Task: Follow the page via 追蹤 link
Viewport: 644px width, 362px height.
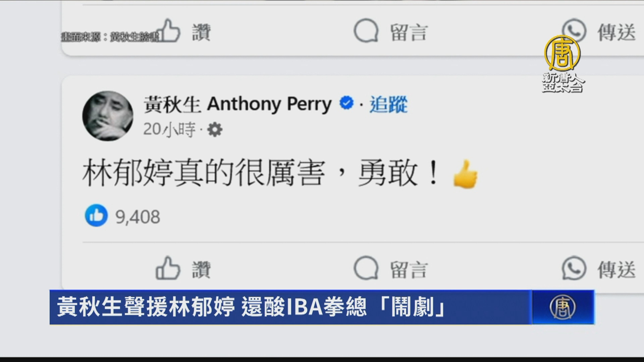Action: pyautogui.click(x=388, y=104)
